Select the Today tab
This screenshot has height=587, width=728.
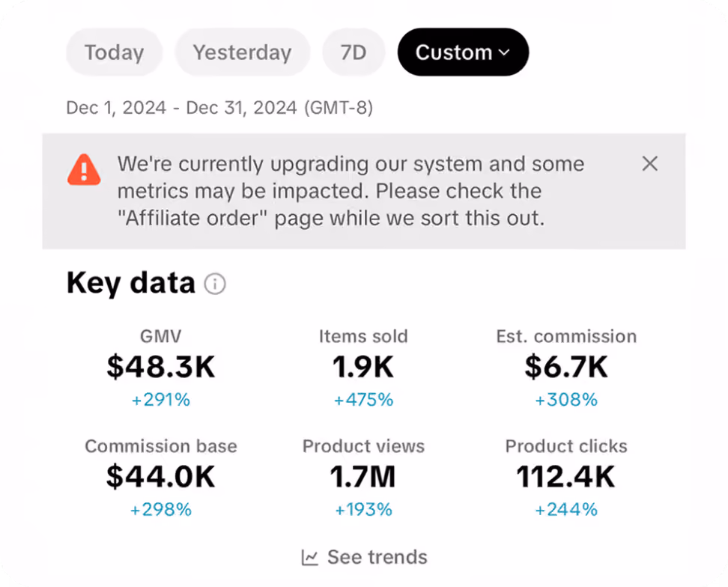coord(114,52)
